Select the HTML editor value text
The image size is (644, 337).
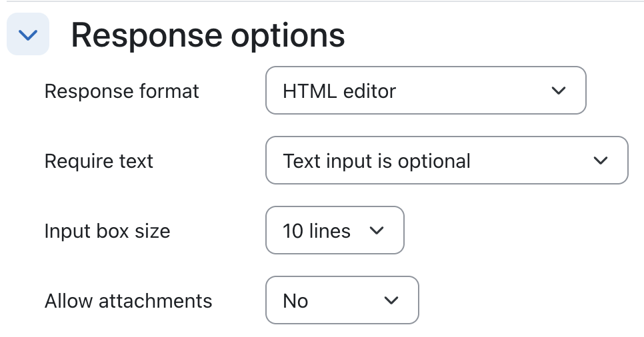[x=339, y=91]
